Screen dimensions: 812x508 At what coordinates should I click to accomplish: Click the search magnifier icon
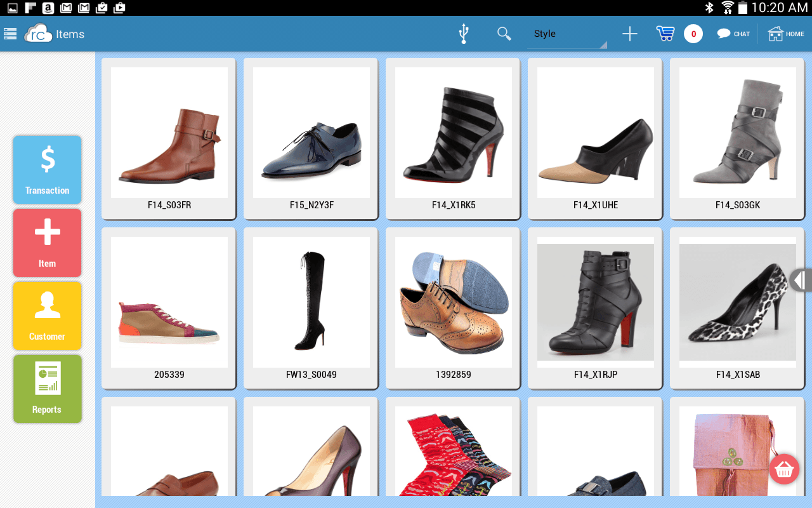tap(504, 34)
